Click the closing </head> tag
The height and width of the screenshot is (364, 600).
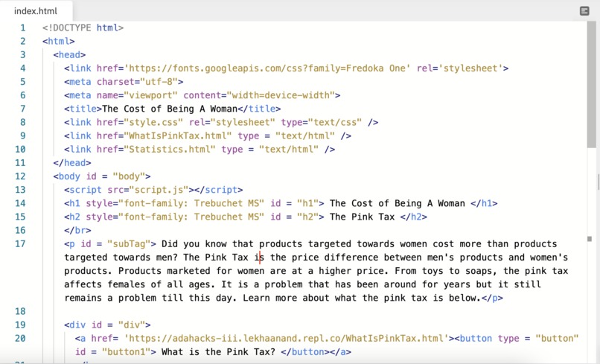pyautogui.click(x=72, y=163)
